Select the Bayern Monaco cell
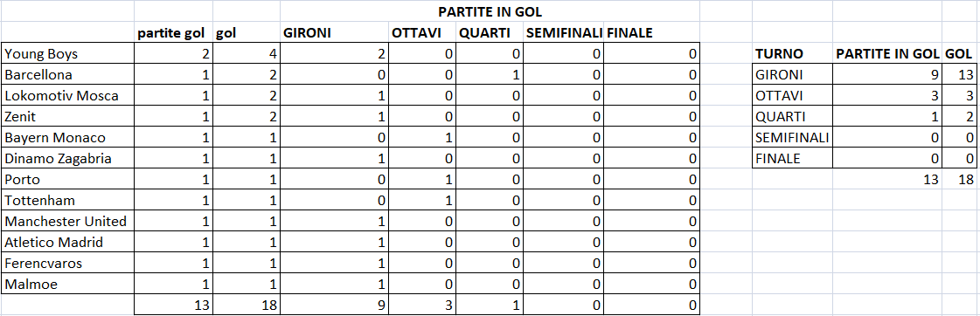The height and width of the screenshot is (316, 980). 67,138
